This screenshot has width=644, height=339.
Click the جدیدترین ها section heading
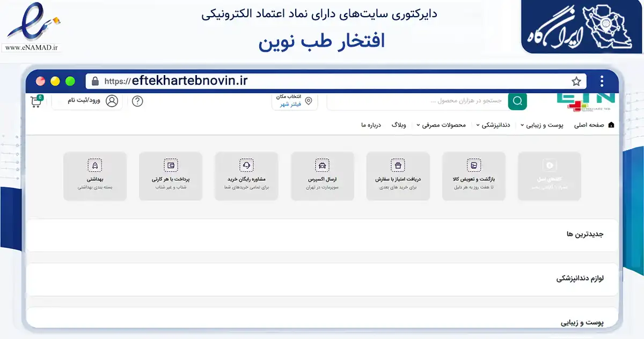point(586,234)
